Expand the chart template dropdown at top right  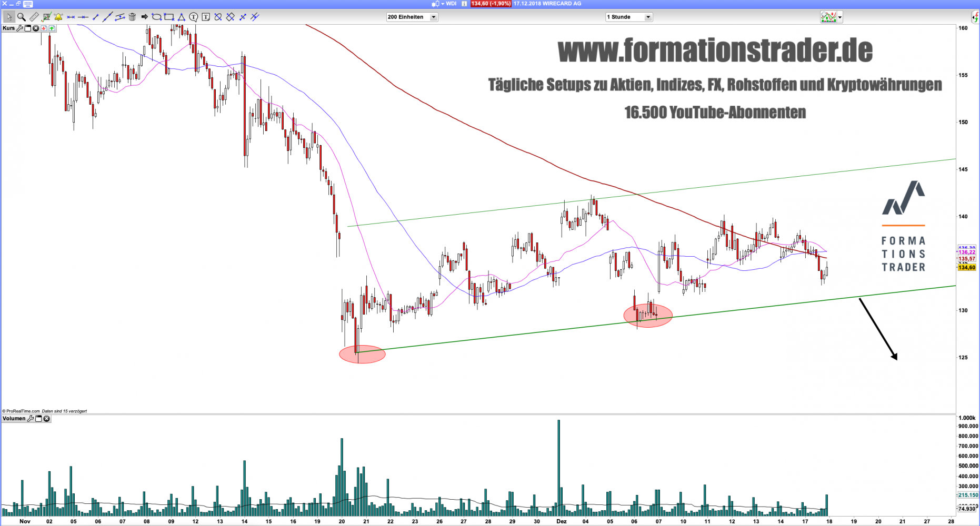(840, 17)
